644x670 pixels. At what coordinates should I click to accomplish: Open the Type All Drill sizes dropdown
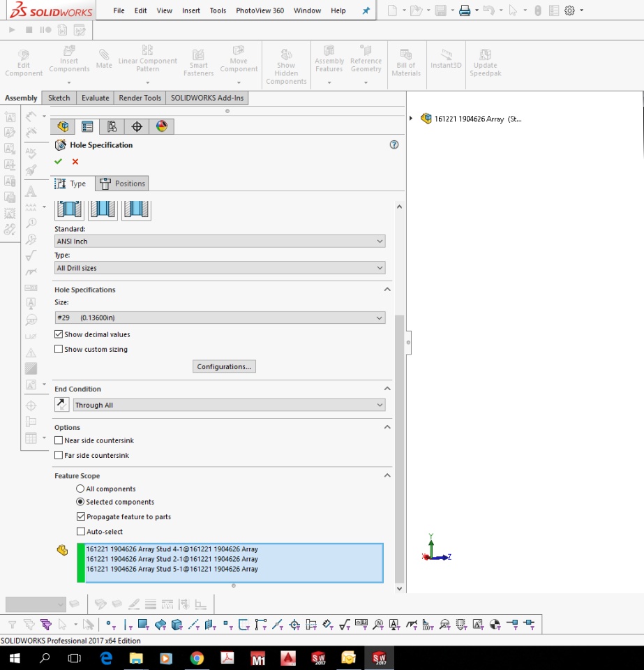[220, 268]
